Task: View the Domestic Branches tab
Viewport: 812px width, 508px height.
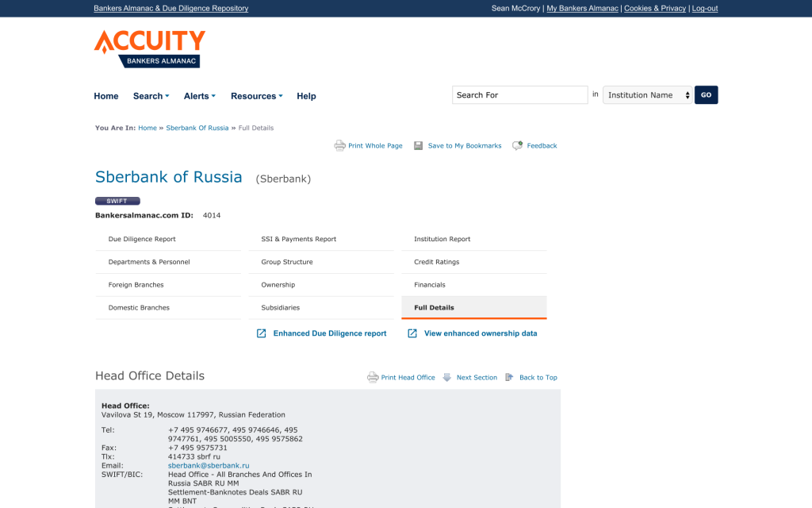Action: pos(168,307)
